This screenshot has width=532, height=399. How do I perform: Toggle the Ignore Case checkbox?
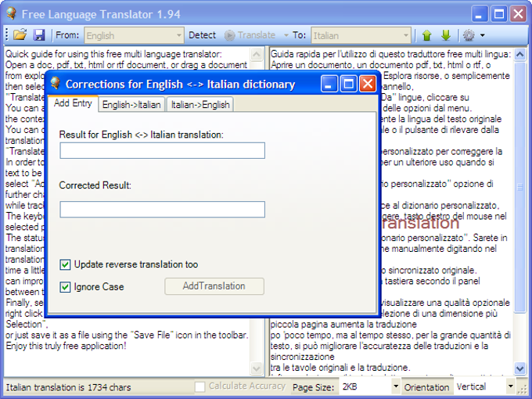click(65, 287)
